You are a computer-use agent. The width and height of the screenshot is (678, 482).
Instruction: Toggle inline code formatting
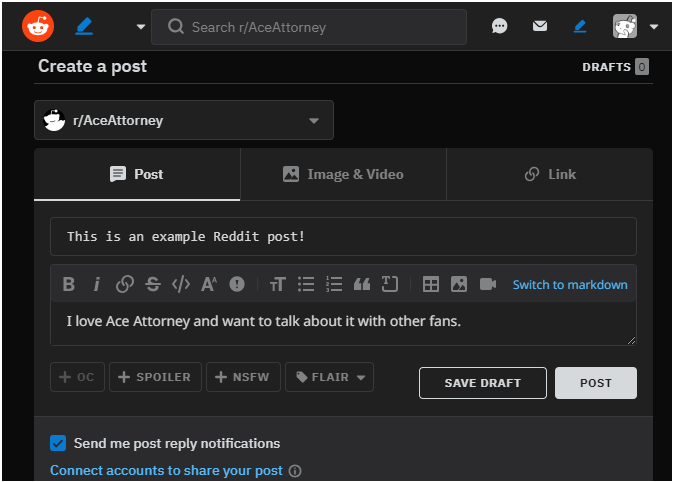coord(181,284)
